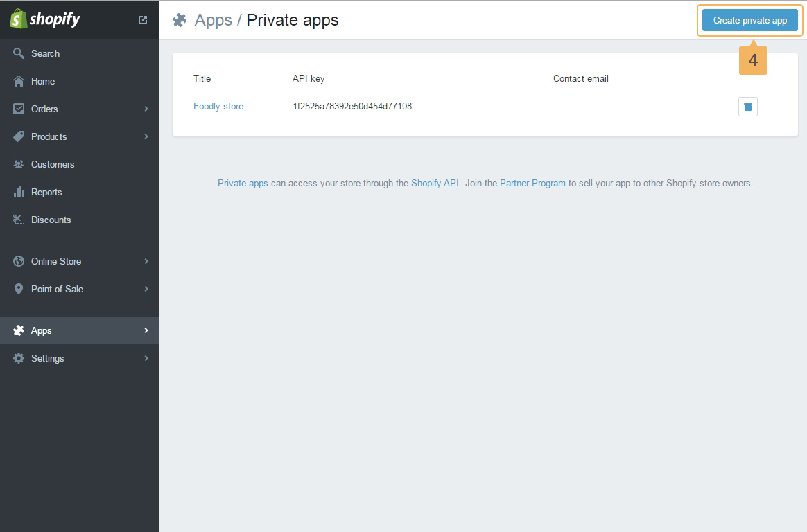
Task: Expand the Online Store chevron
Action: click(x=146, y=261)
